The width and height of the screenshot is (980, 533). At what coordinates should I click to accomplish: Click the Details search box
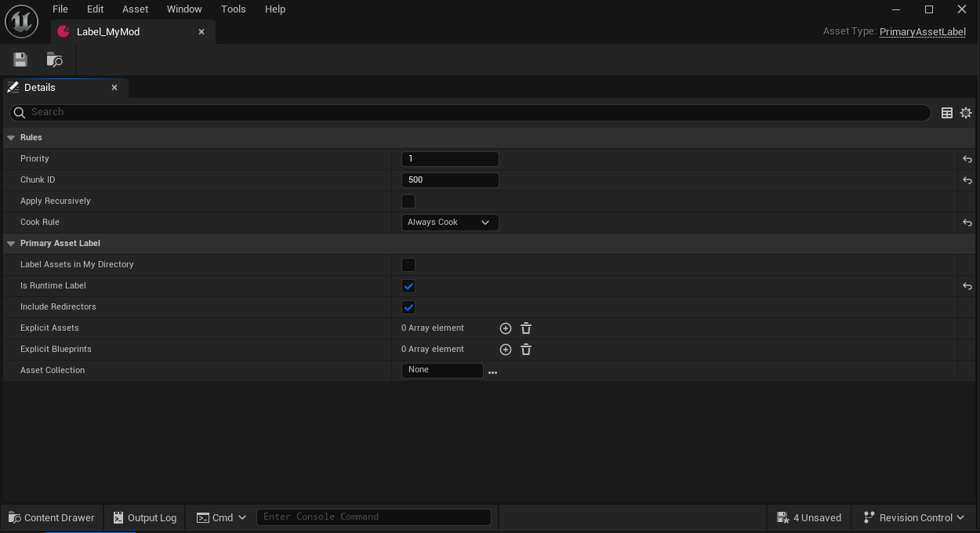click(x=470, y=112)
